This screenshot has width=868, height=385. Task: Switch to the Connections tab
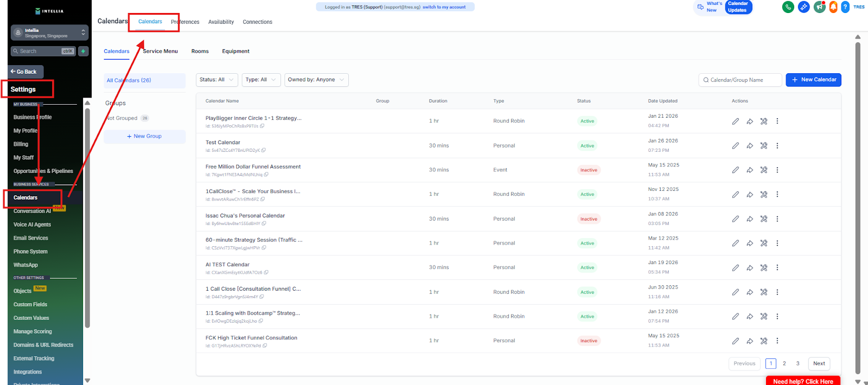(257, 22)
